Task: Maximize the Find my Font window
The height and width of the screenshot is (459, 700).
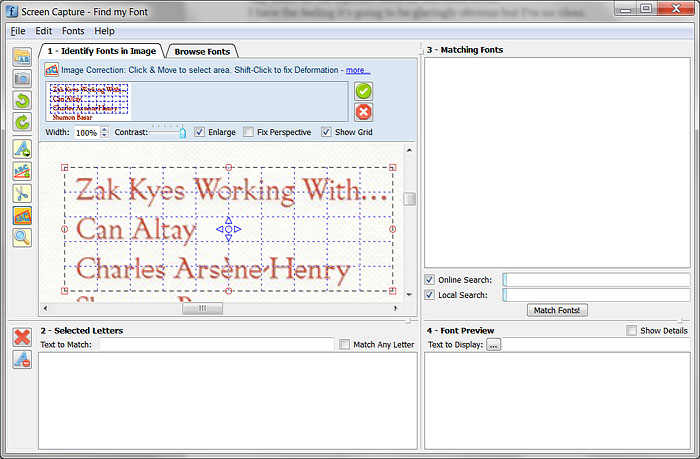Action: point(646,8)
